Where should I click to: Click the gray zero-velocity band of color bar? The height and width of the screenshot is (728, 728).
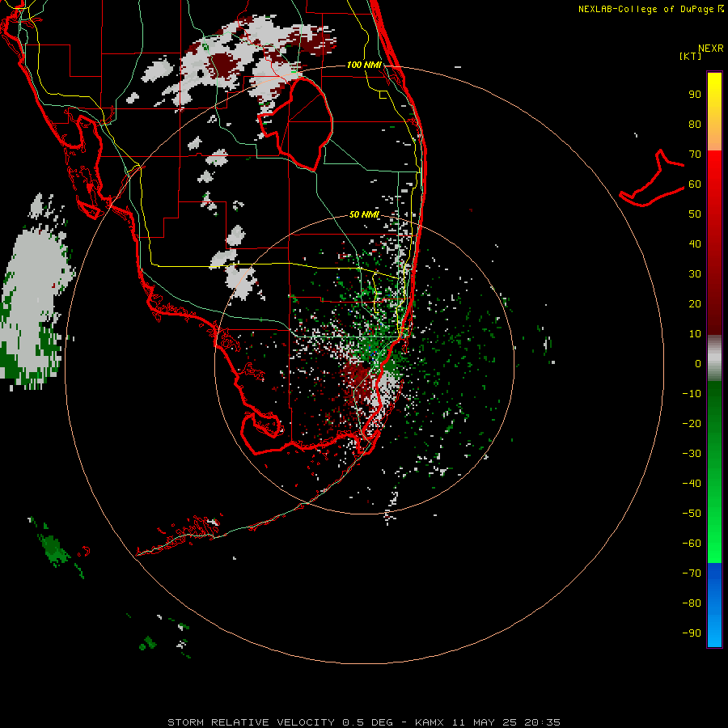714,358
